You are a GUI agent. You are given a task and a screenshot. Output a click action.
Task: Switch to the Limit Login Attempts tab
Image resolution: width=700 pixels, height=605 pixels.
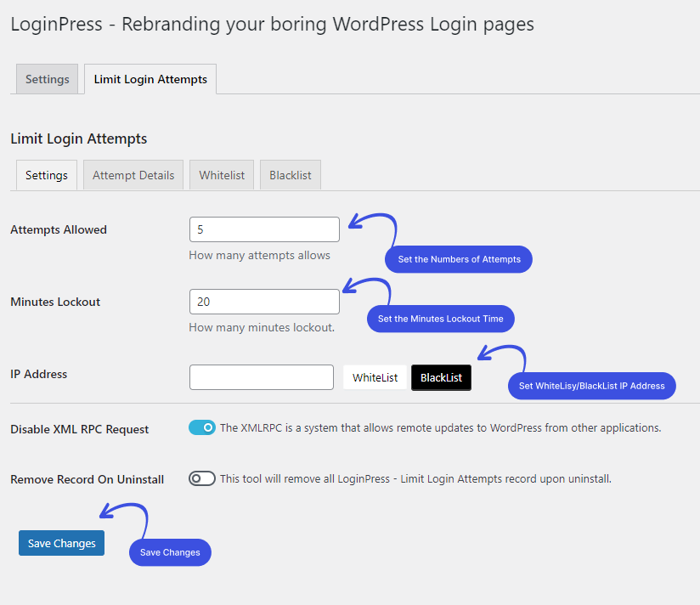click(150, 79)
